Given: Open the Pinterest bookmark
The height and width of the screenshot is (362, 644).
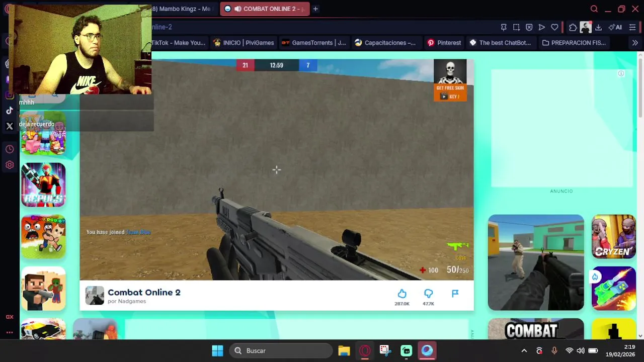Looking at the screenshot, I should pyautogui.click(x=444, y=43).
